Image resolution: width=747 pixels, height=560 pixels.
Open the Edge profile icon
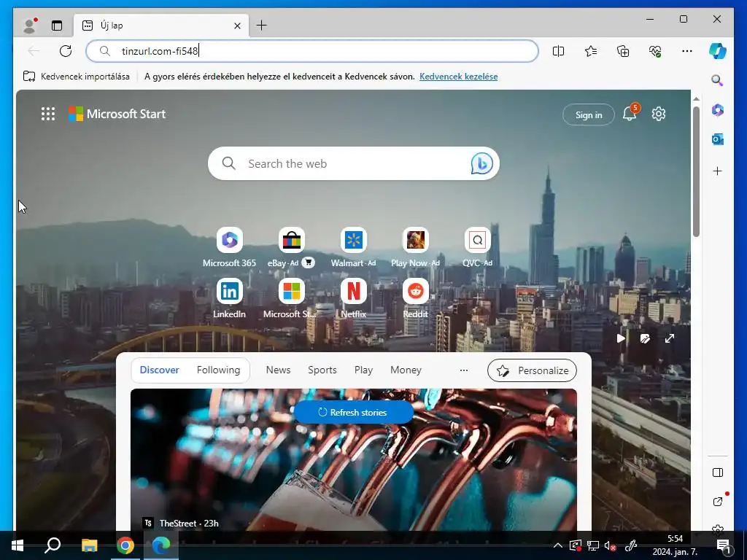pos(30,26)
